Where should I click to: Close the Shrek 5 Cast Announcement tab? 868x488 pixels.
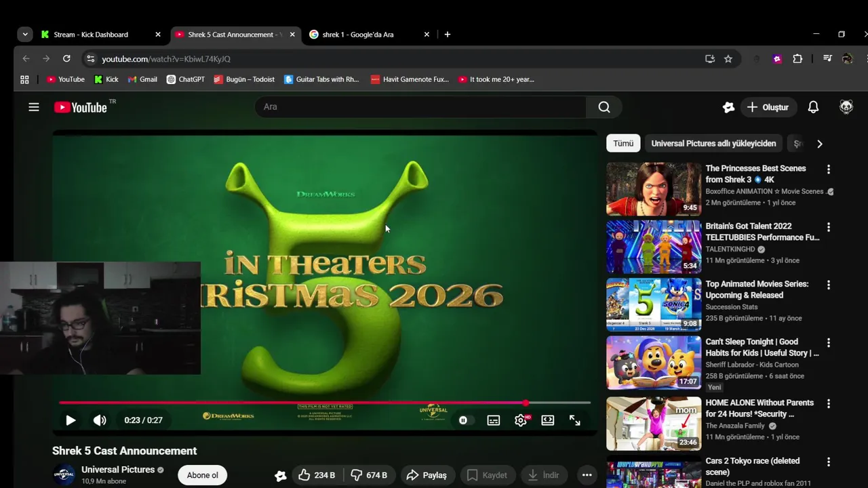point(292,35)
